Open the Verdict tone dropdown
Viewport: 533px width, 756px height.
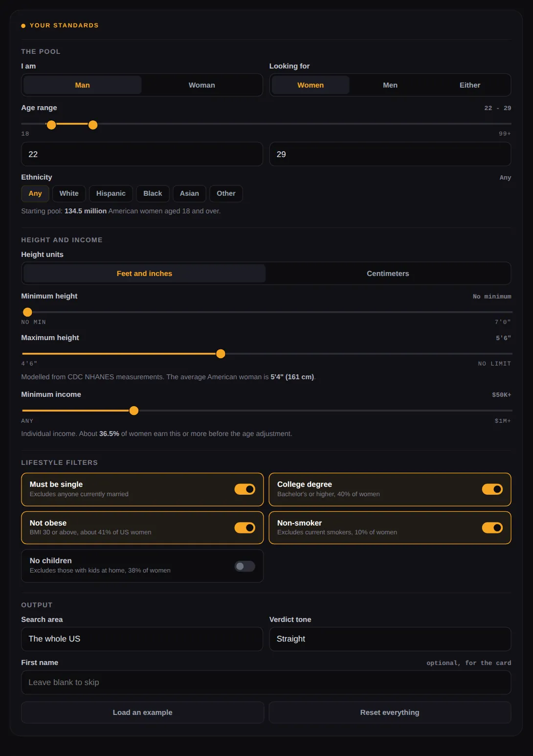[x=390, y=639]
